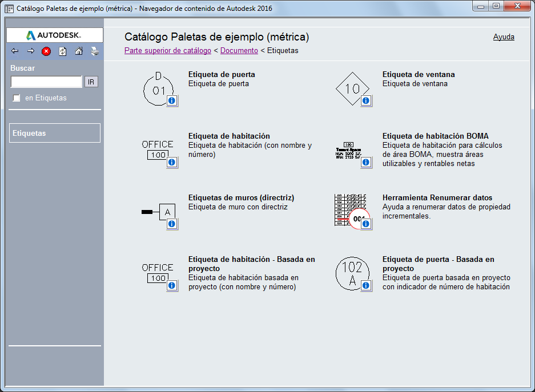This screenshot has height=392, width=535.
Task: Click the Buscar search input field
Action: tap(46, 82)
